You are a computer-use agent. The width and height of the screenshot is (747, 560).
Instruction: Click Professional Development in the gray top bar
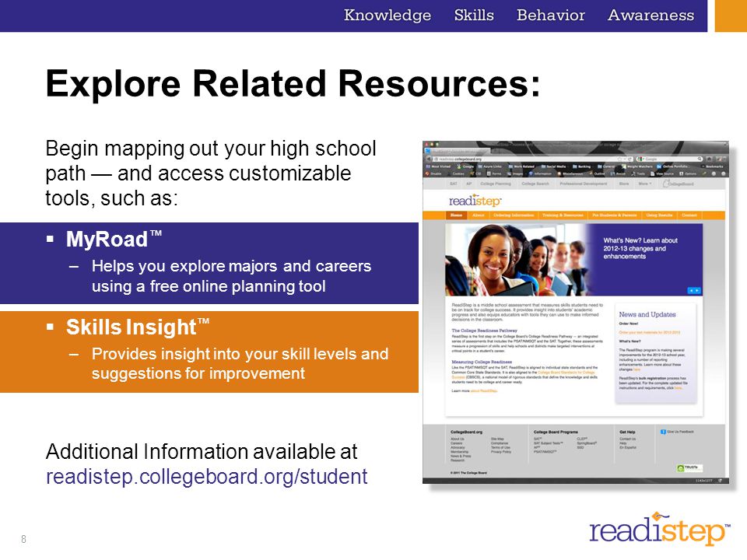tap(583, 184)
